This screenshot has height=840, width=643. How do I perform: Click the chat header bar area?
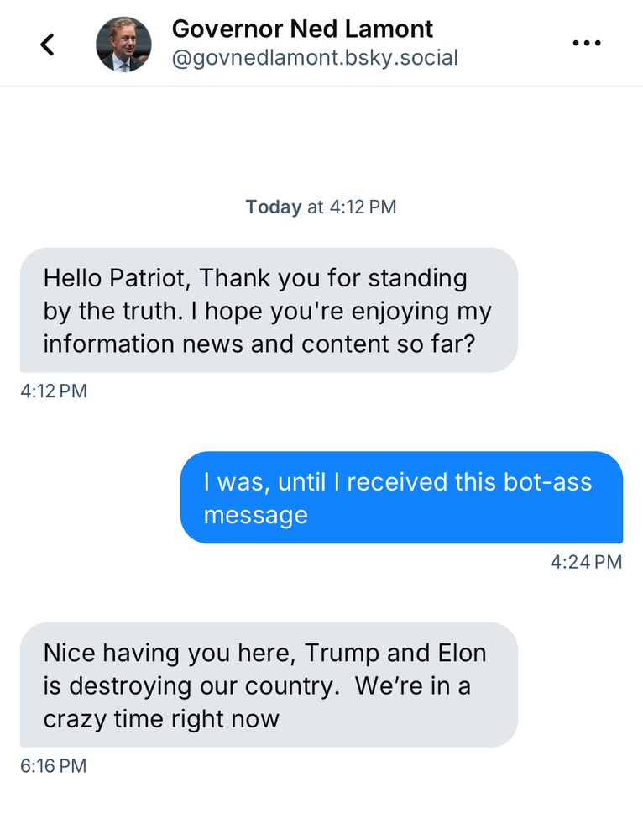click(x=321, y=42)
